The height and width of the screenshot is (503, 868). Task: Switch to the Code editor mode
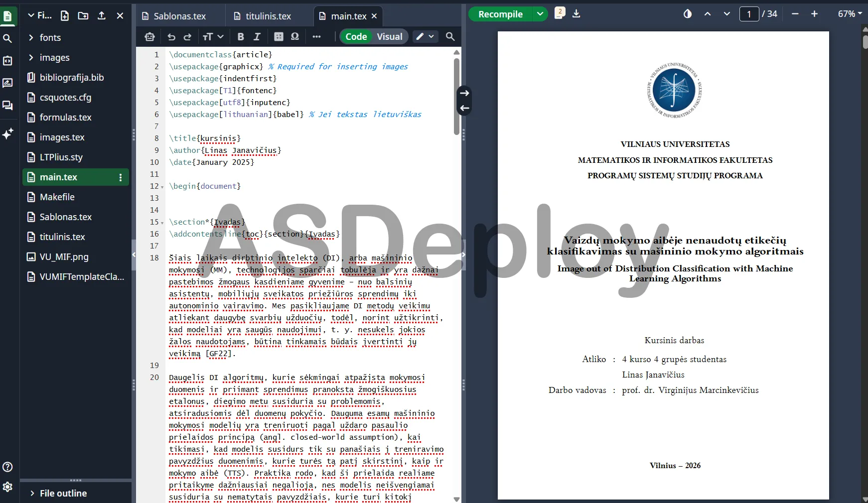click(356, 36)
